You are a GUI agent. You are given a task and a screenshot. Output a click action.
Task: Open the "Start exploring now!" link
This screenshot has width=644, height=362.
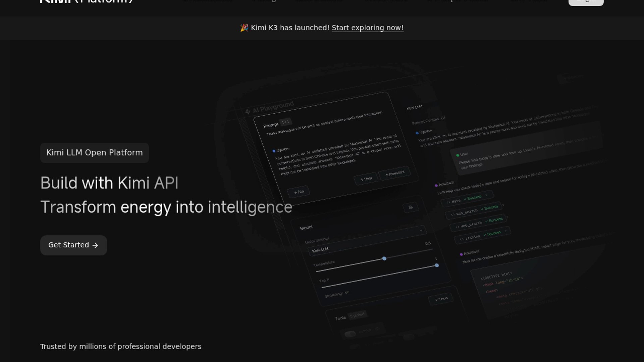(x=368, y=28)
